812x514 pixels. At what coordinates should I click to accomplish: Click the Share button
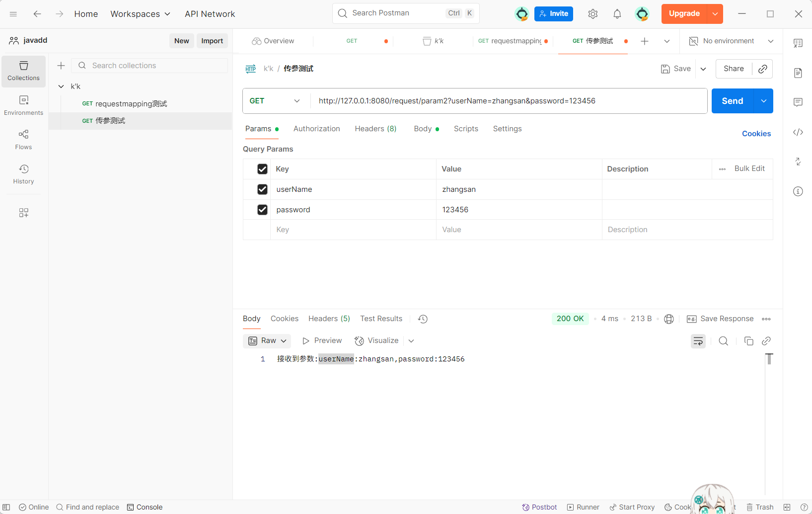pyautogui.click(x=734, y=69)
